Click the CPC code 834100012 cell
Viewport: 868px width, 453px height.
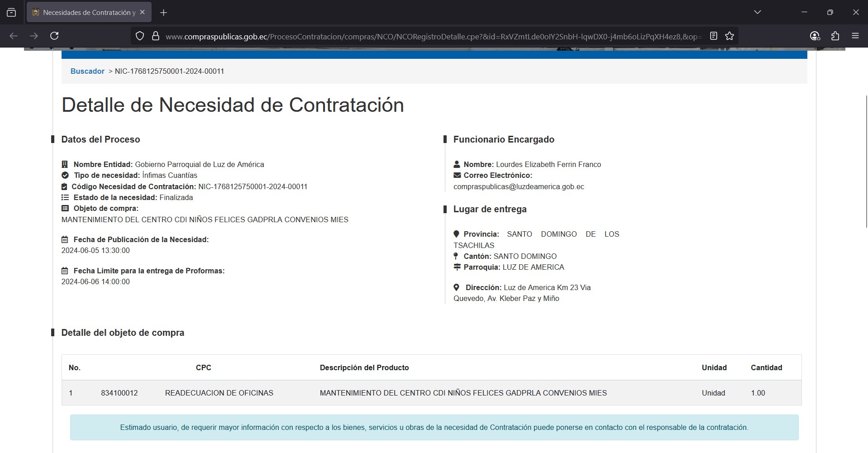[119, 393]
